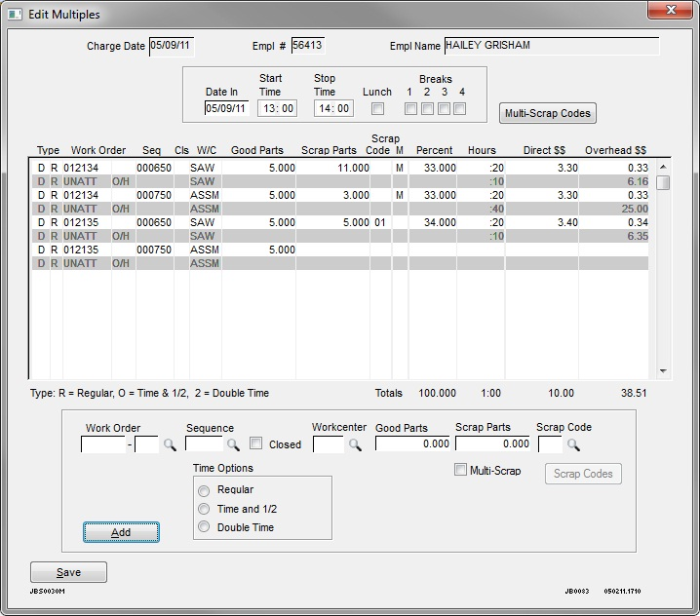
Task: Check Break 3 checkbox
Action: pos(444,108)
